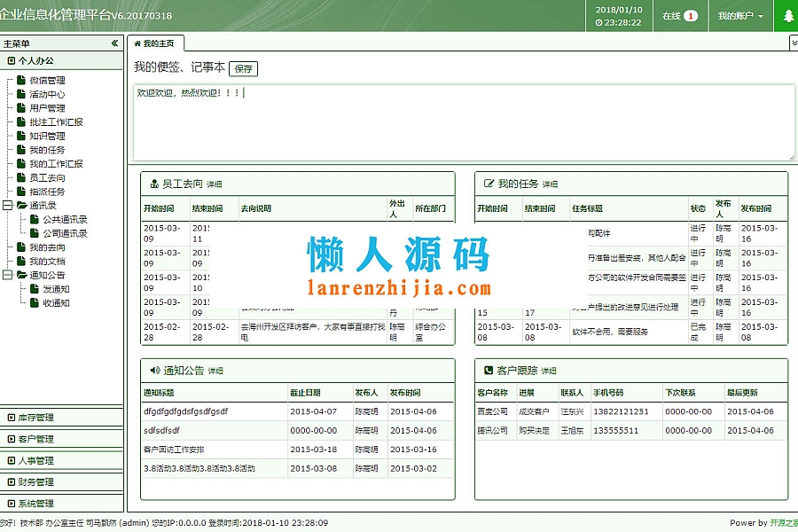Screen dimensions: 798x532
Task: Follow the 开源之家 footer link
Action: point(784,523)
